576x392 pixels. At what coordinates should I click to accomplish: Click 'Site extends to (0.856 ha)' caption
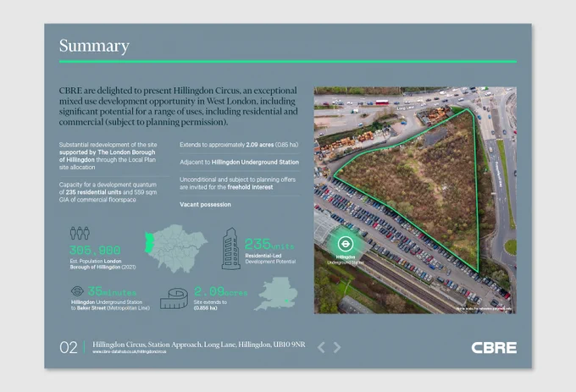(210, 305)
